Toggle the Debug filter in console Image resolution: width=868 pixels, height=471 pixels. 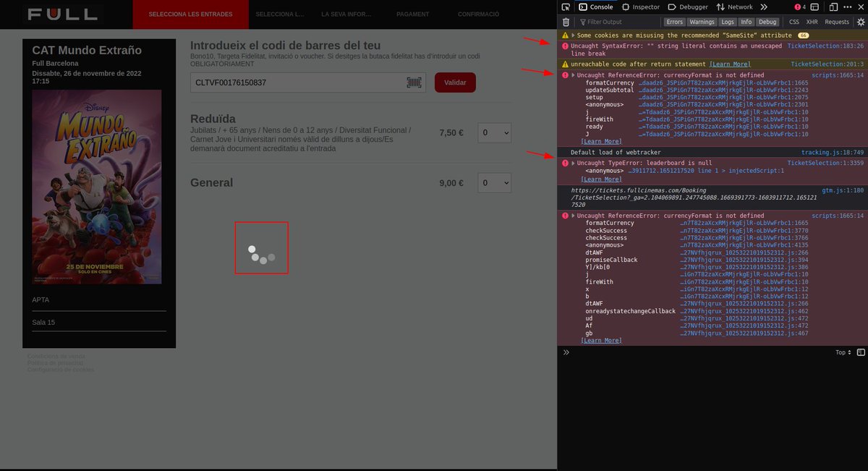(767, 22)
